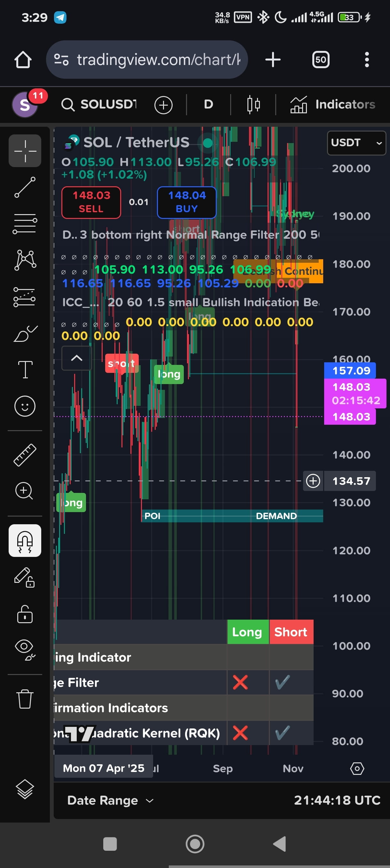This screenshot has width=390, height=868.
Task: Select the brush drawing tool
Action: pyautogui.click(x=25, y=334)
